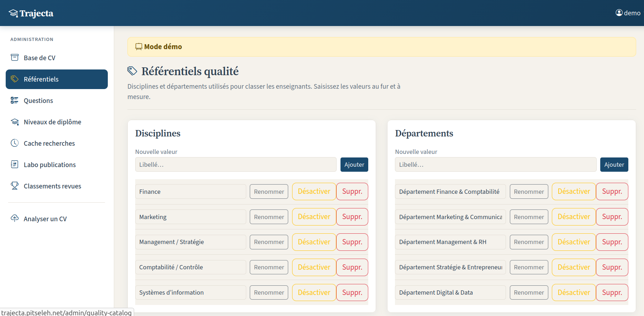Edit the Département Digital & Data name field

[450, 292]
